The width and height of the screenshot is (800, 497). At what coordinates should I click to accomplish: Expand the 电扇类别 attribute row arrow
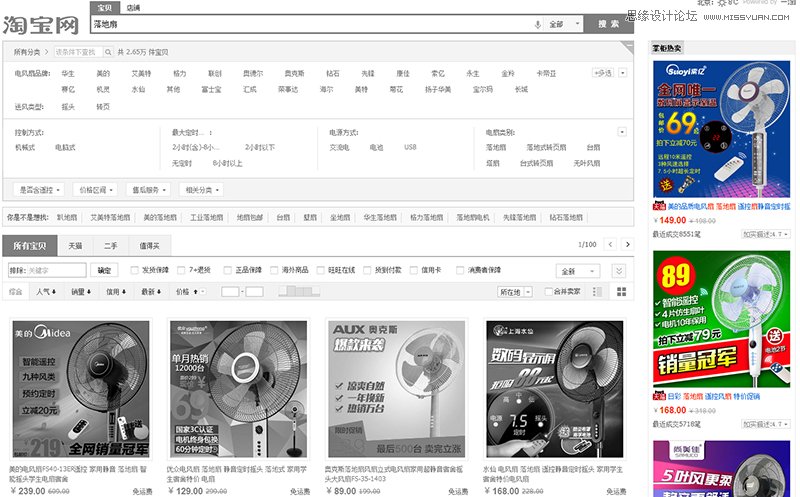coord(622,132)
